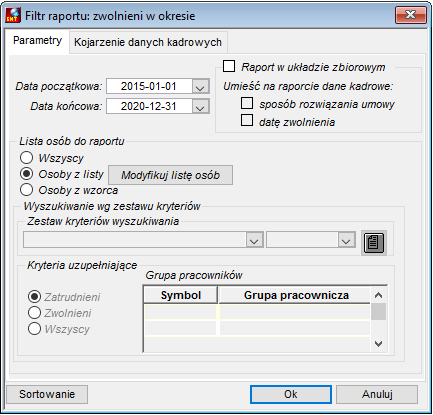Click the grid scrollbar down arrow
433x415 pixels.
[378, 343]
